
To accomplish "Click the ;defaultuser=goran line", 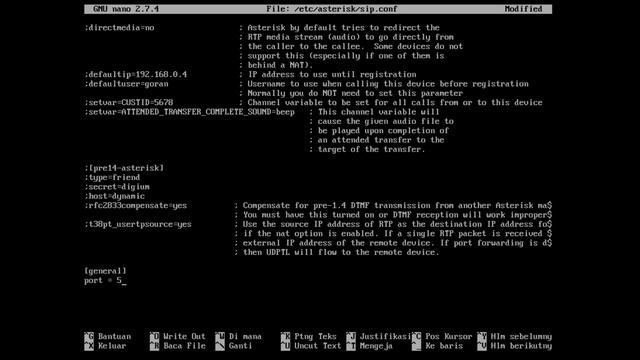I will point(127,84).
